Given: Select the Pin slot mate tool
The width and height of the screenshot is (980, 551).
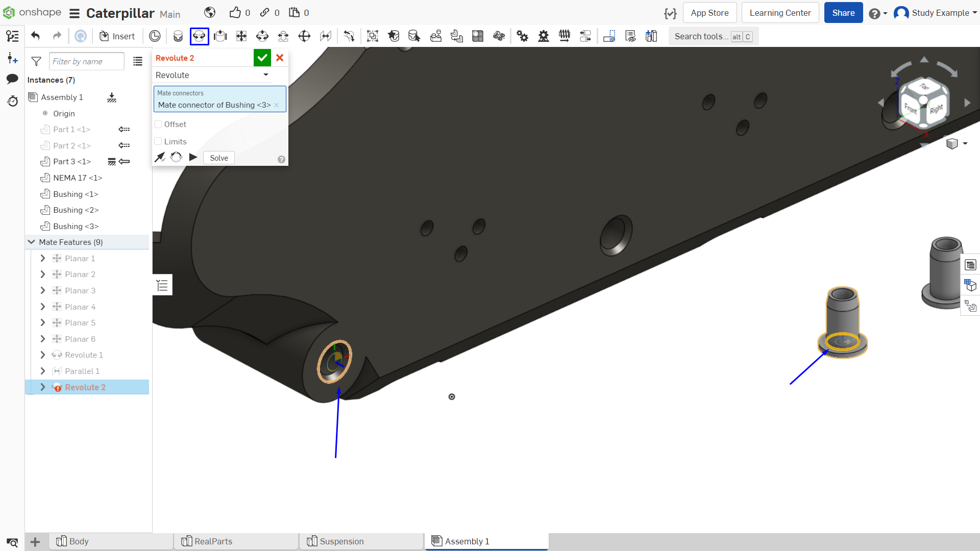Looking at the screenshot, I should [x=283, y=36].
